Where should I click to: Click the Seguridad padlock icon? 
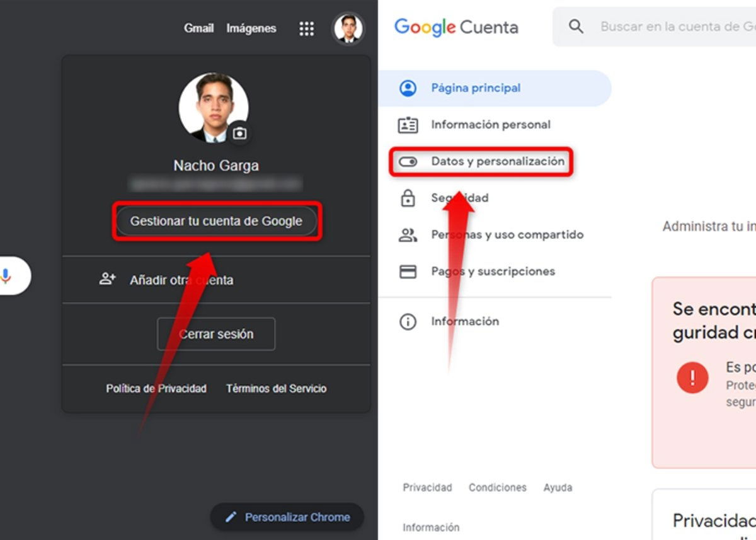408,198
